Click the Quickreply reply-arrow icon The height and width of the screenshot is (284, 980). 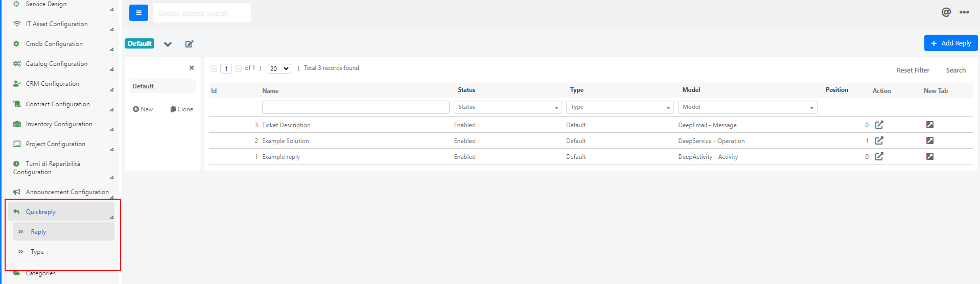(x=16, y=212)
